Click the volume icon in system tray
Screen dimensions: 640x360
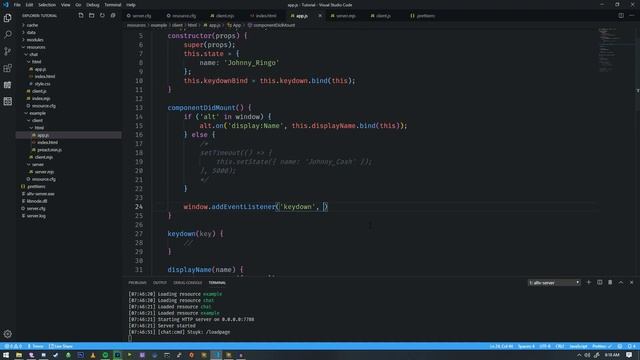tap(587, 355)
